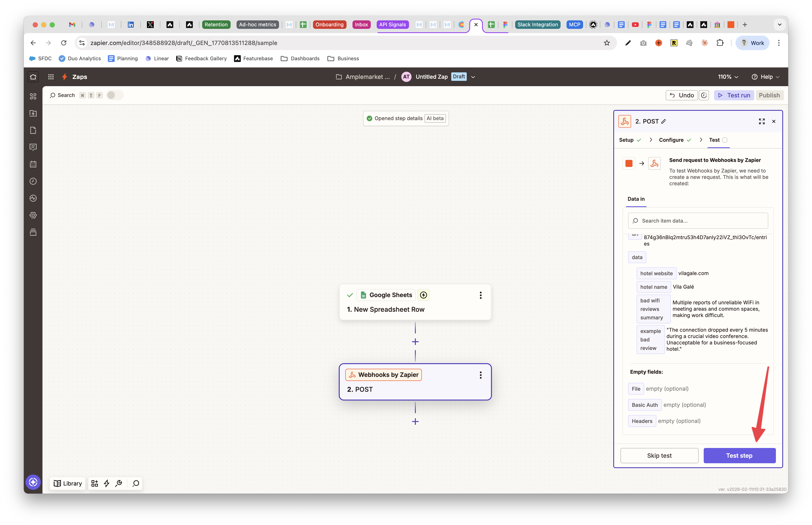Click the Search item data field
Screen dimensions: 812x525
[698, 221]
